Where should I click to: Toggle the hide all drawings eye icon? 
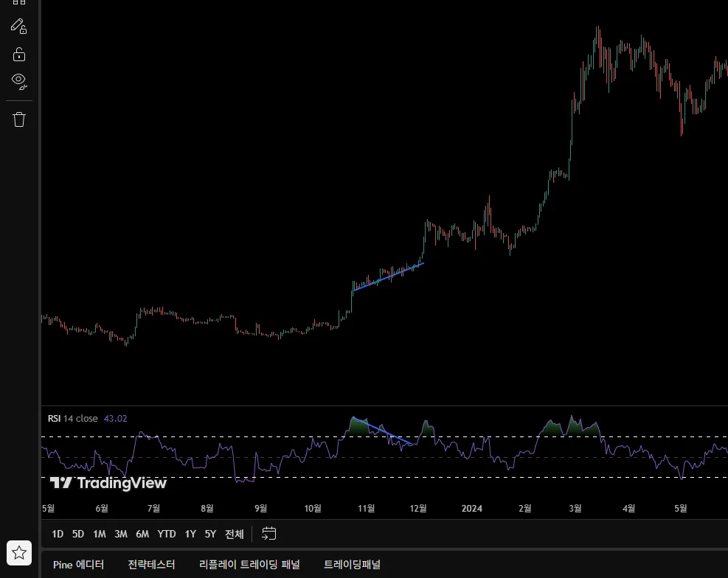pyautogui.click(x=19, y=81)
